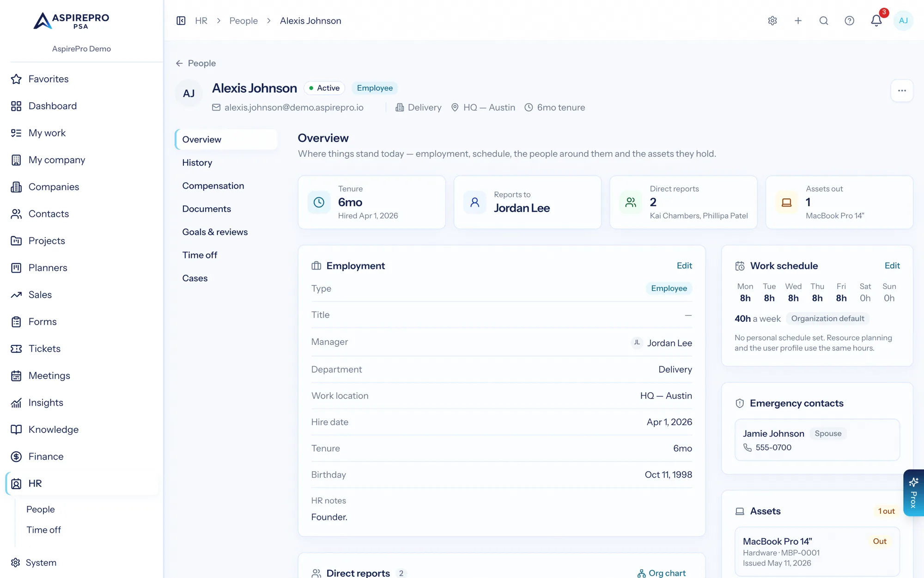Open Contacts in the sidebar
Viewport: 924px width, 578px height.
point(81,214)
